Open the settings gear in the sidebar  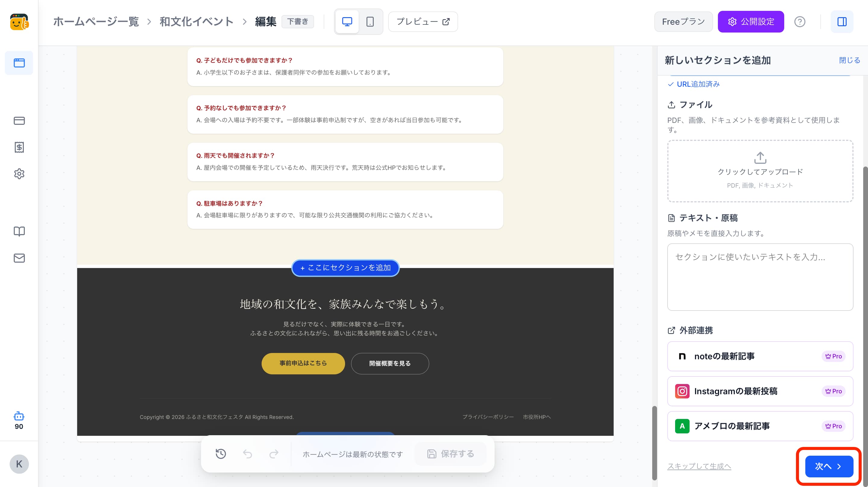(x=19, y=174)
